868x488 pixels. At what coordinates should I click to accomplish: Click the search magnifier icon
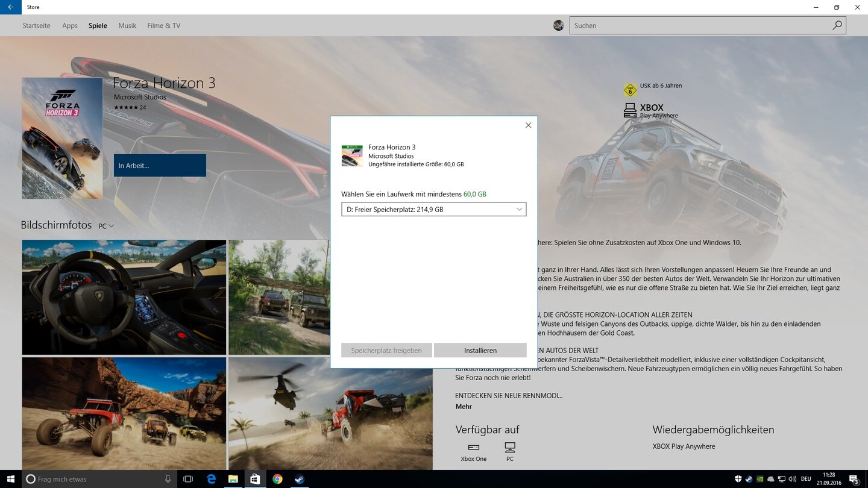837,25
